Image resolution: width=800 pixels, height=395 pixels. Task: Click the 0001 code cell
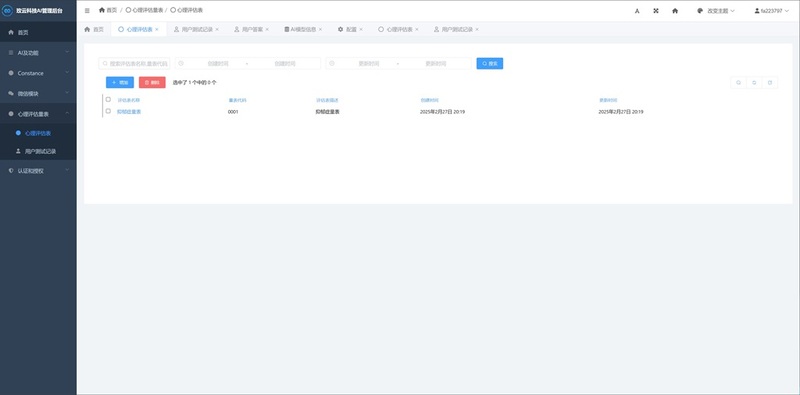point(233,111)
